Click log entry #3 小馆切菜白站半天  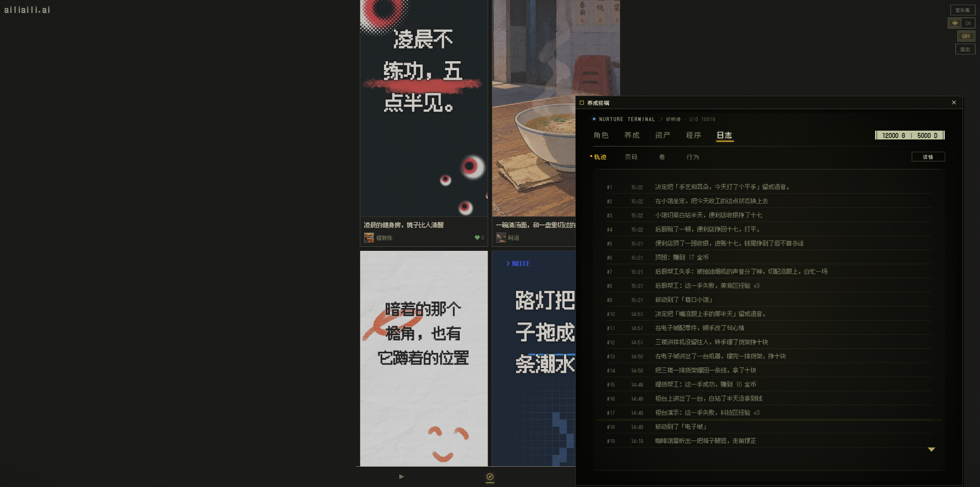point(769,215)
